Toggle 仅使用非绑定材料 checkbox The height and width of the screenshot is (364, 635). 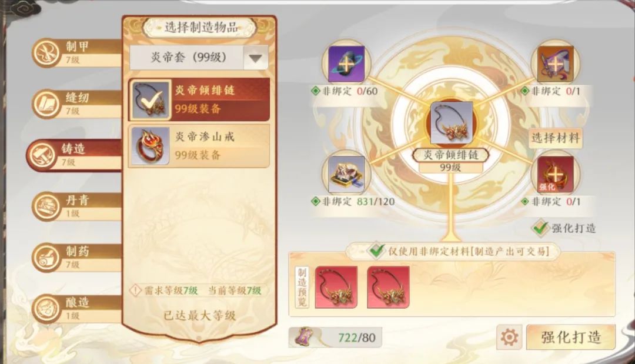tap(375, 251)
